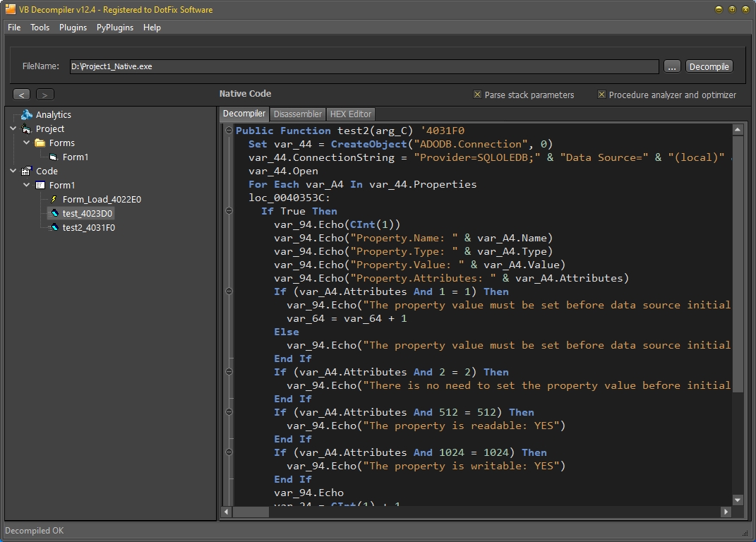Viewport: 756px width, 542px height.
Task: Click the code view scroll down arrow
Action: (737, 500)
